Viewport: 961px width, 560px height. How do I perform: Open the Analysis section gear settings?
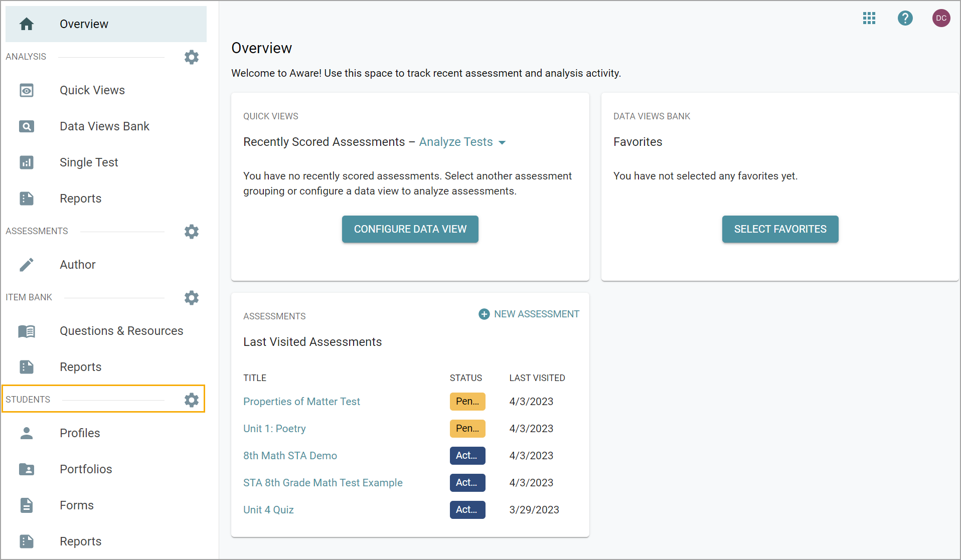click(191, 57)
